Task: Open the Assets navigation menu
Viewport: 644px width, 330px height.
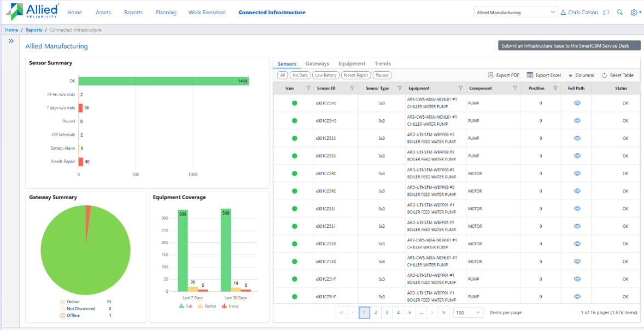Action: pos(103,13)
